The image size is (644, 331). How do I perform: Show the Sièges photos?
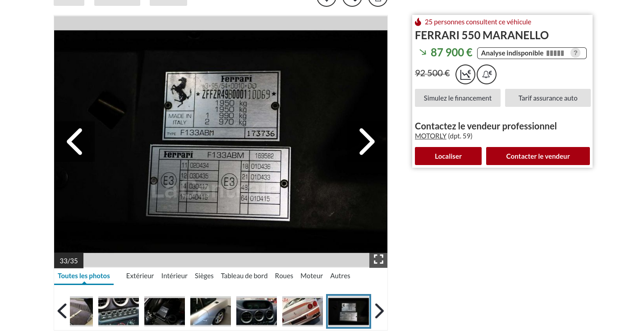pyautogui.click(x=204, y=276)
